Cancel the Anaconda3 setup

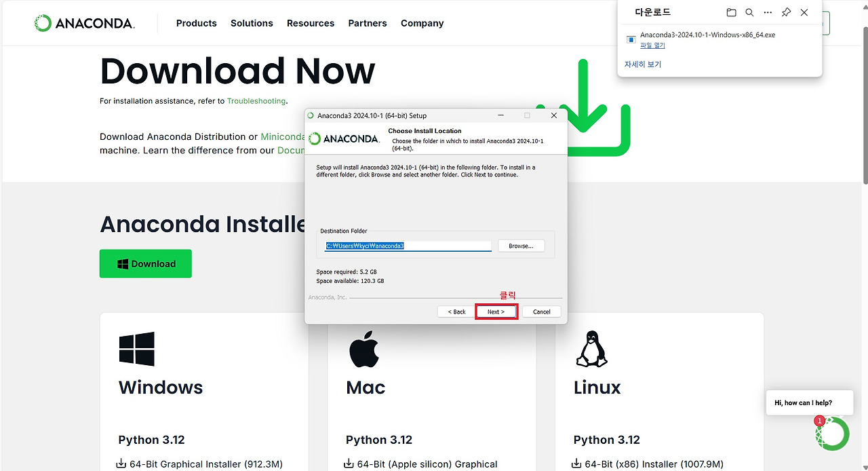(541, 312)
